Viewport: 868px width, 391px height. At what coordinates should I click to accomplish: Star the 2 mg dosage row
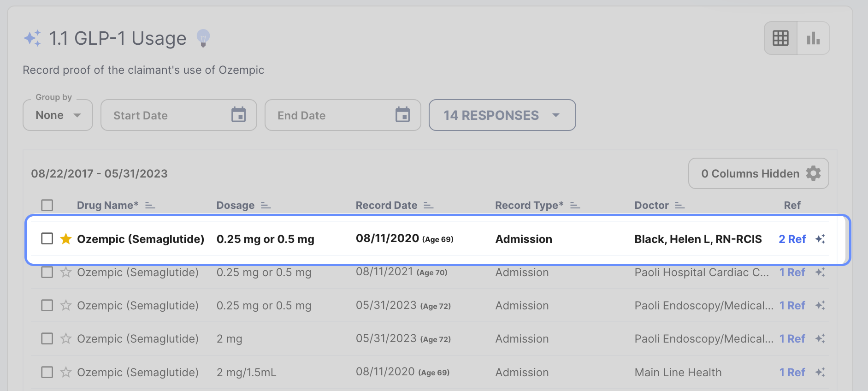pyautogui.click(x=66, y=338)
